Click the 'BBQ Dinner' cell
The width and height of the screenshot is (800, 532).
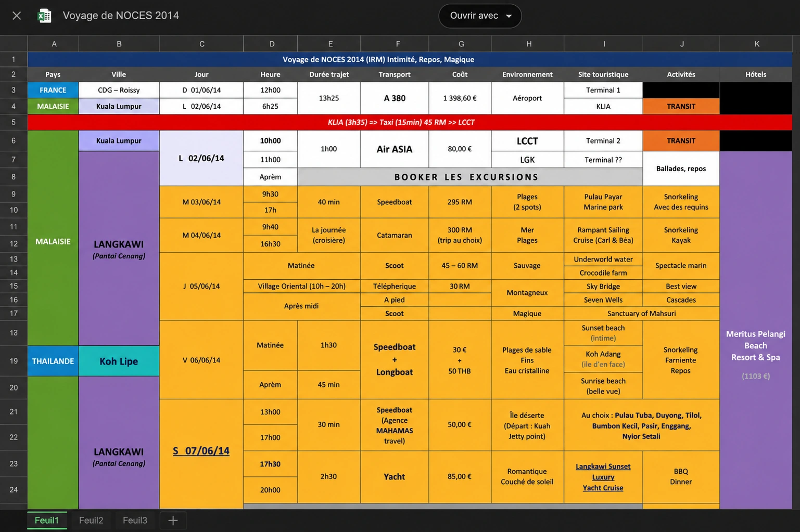point(681,476)
